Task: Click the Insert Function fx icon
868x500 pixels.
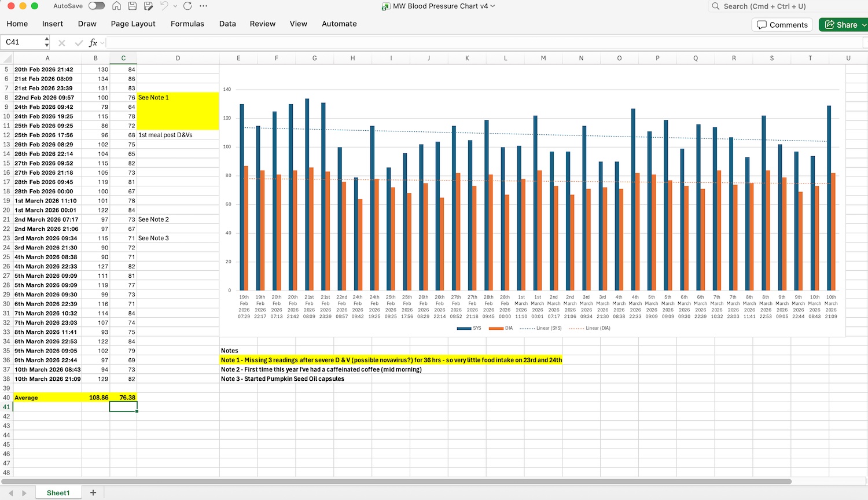Action: click(x=93, y=42)
